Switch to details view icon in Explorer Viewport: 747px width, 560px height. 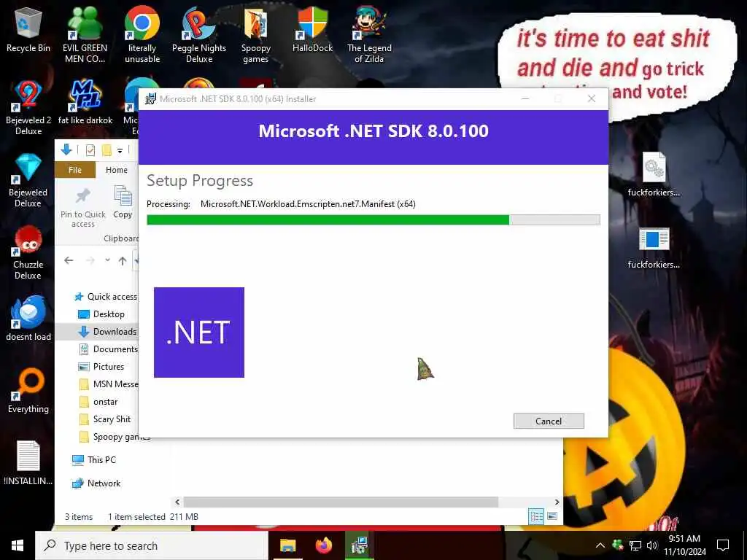(x=536, y=516)
